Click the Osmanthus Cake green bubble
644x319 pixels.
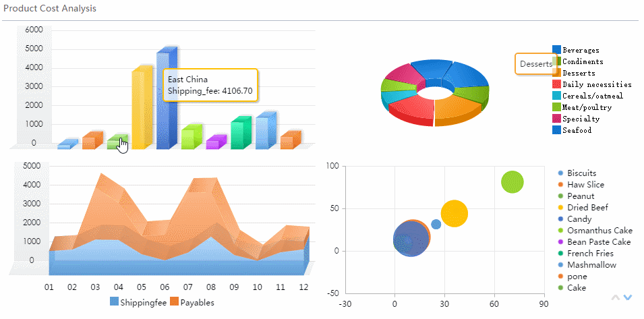[513, 182]
